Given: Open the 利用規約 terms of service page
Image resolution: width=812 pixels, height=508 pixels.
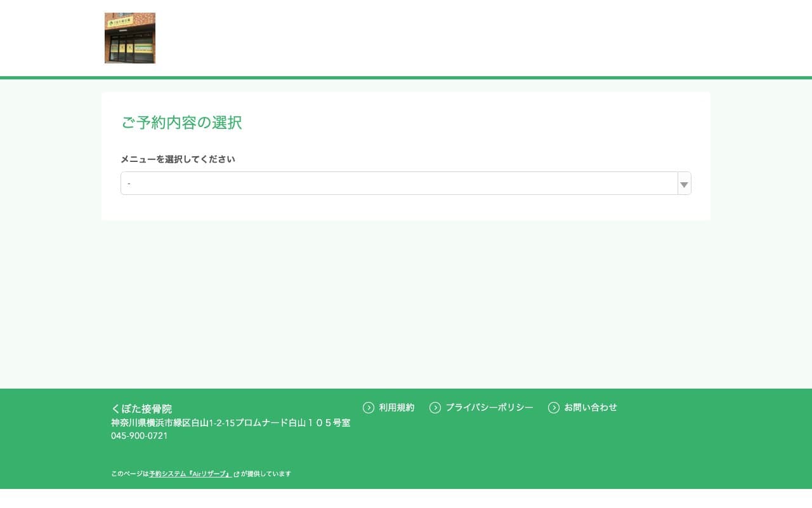Looking at the screenshot, I should tap(396, 408).
